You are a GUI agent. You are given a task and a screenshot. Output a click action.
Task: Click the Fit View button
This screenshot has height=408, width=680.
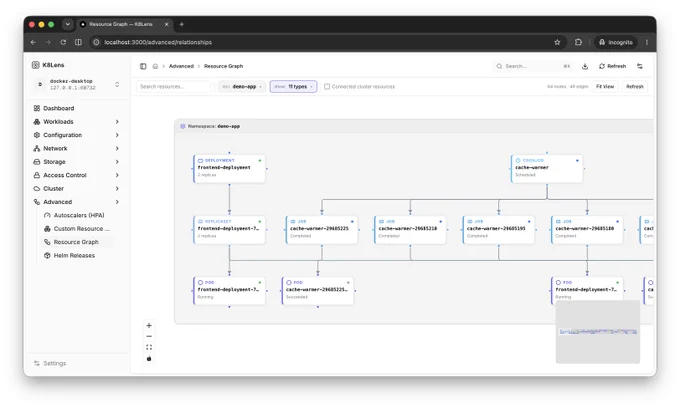[x=605, y=87]
